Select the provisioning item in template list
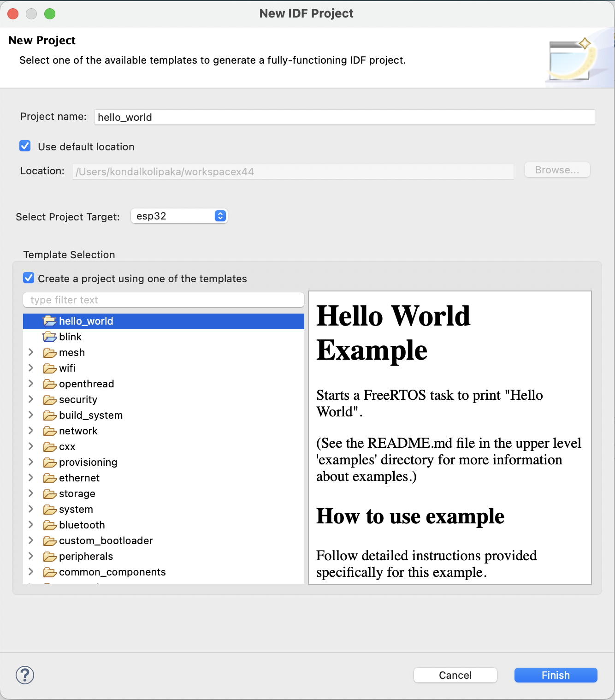The width and height of the screenshot is (615, 700). [x=88, y=462]
